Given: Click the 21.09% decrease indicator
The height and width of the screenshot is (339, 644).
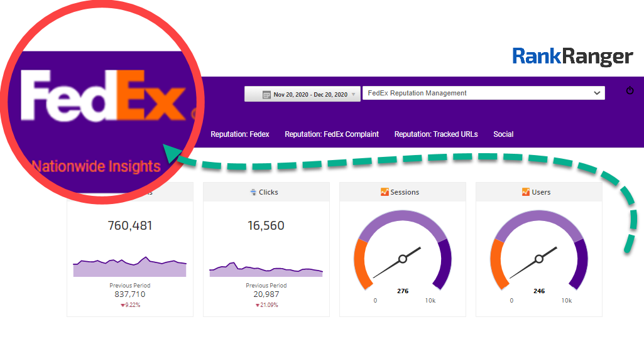Looking at the screenshot, I should coord(266,305).
